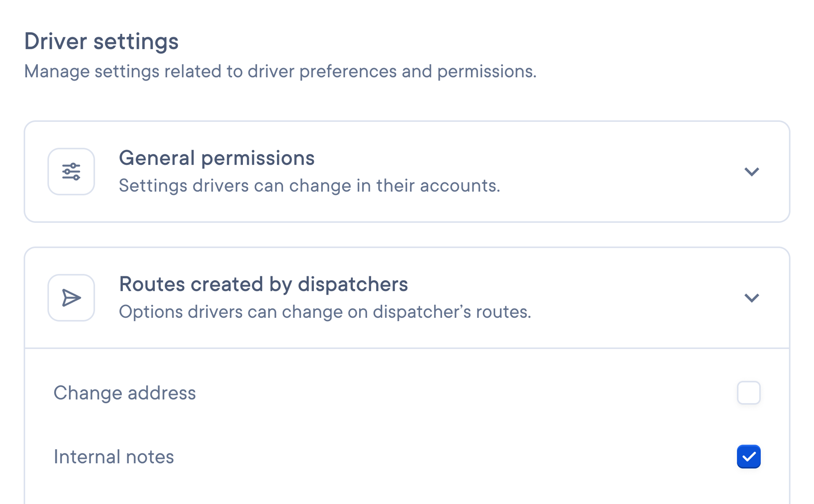This screenshot has height=504, width=814.
Task: Click the chevron beside General permissions
Action: [x=752, y=172]
